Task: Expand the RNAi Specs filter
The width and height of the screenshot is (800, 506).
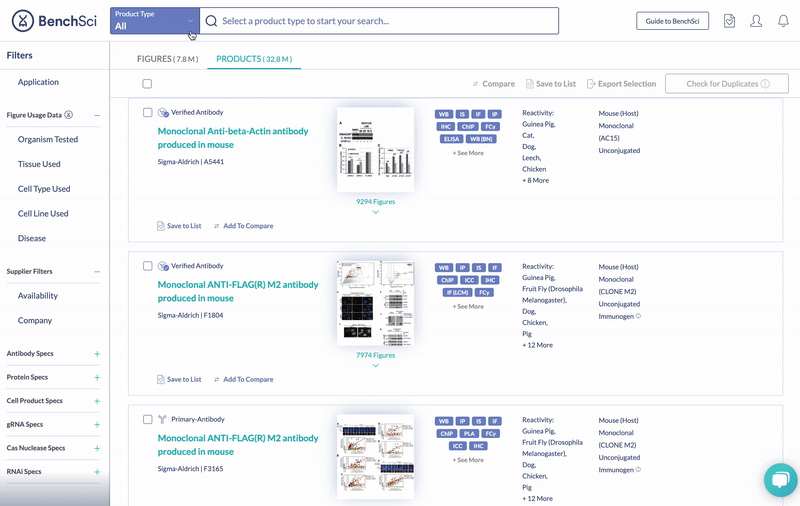Action: [x=97, y=472]
